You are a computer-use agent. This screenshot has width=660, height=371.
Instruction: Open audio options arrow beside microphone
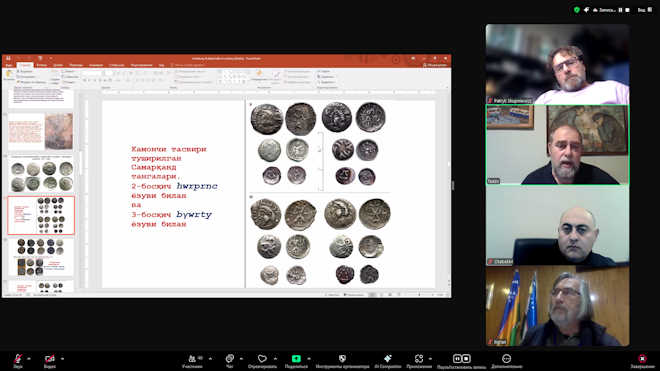pyautogui.click(x=29, y=359)
